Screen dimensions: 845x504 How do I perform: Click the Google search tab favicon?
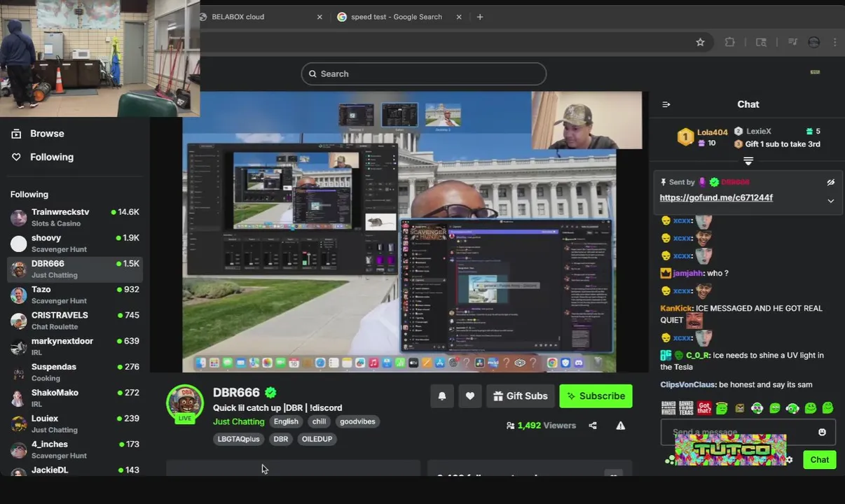click(342, 17)
